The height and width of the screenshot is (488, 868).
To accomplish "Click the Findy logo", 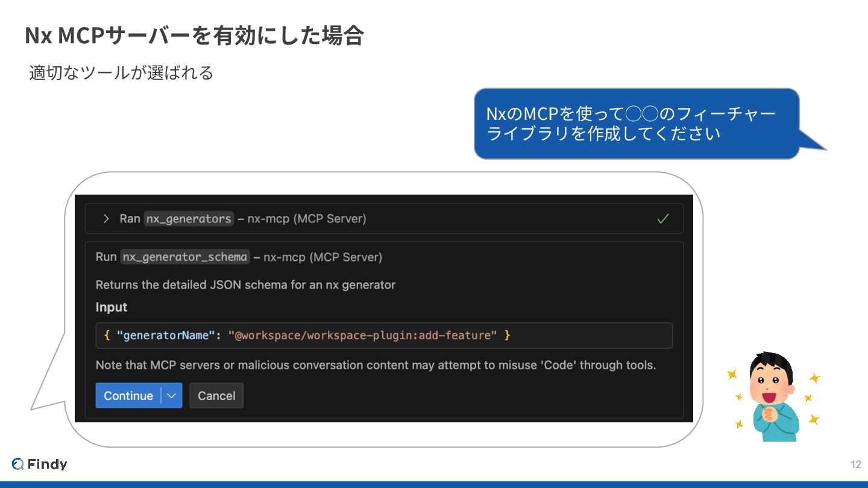I will coord(40,464).
